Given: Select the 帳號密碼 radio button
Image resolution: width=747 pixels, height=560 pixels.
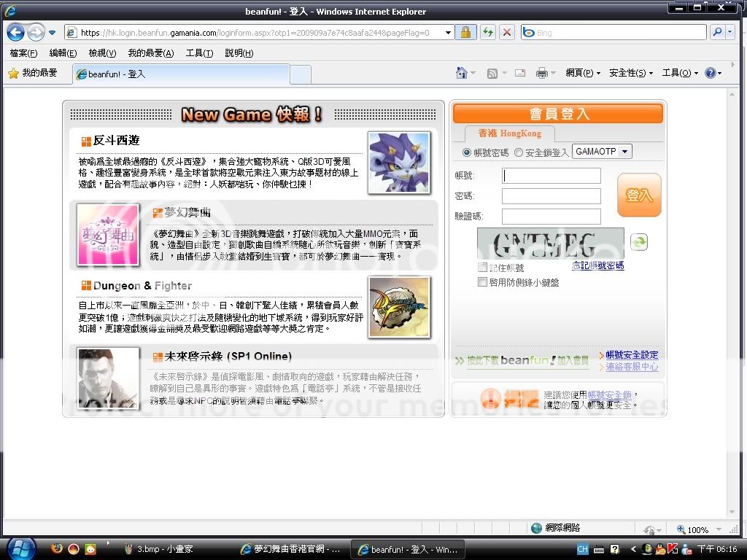Looking at the screenshot, I should pos(467,152).
